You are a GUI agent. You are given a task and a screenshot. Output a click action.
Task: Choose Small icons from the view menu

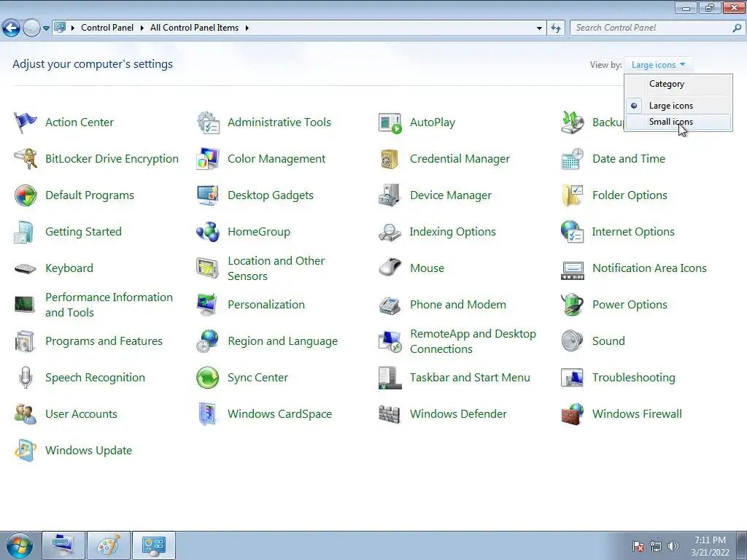[x=678, y=122]
